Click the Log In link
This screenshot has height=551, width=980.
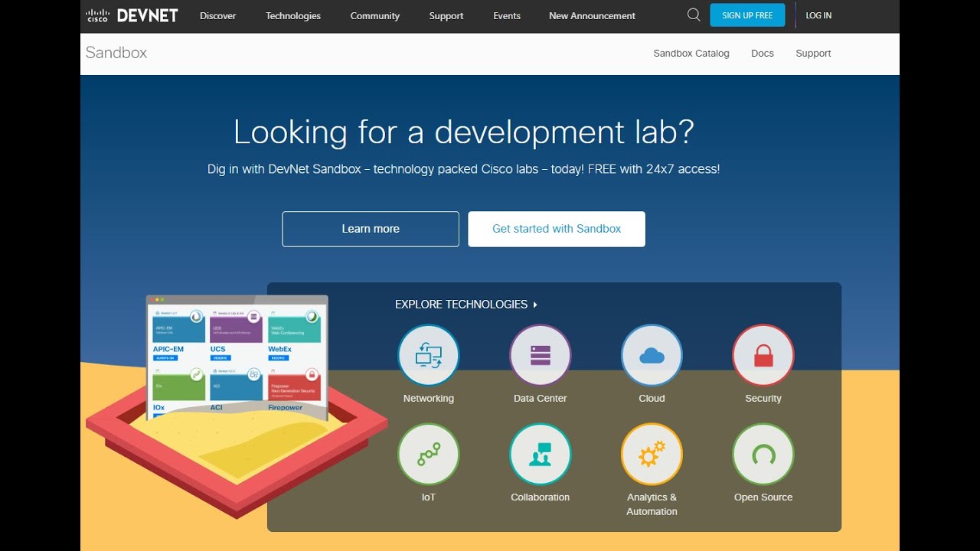[x=818, y=15]
